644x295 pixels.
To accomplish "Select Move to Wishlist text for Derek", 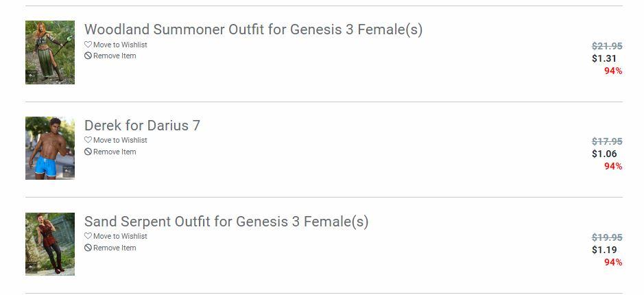I will tap(120, 141).
